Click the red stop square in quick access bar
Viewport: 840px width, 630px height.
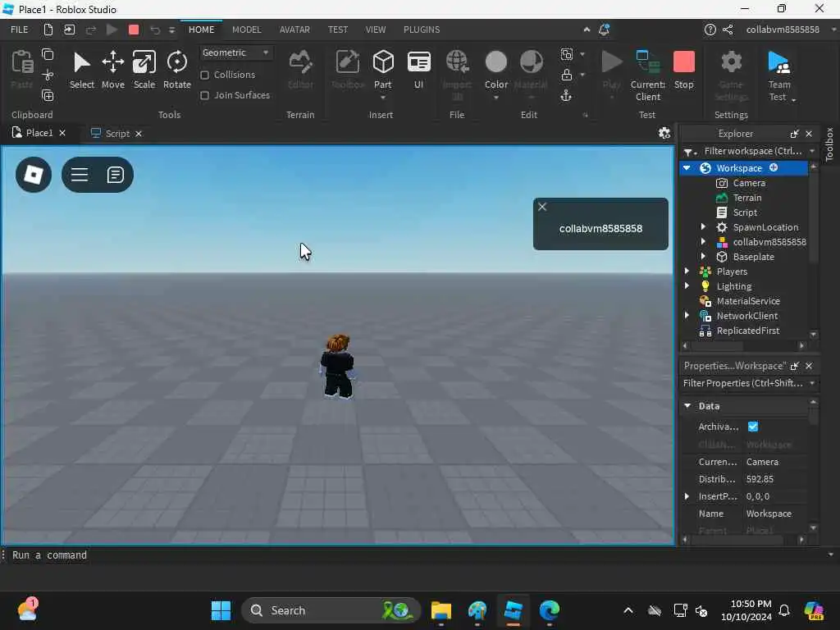(x=134, y=30)
